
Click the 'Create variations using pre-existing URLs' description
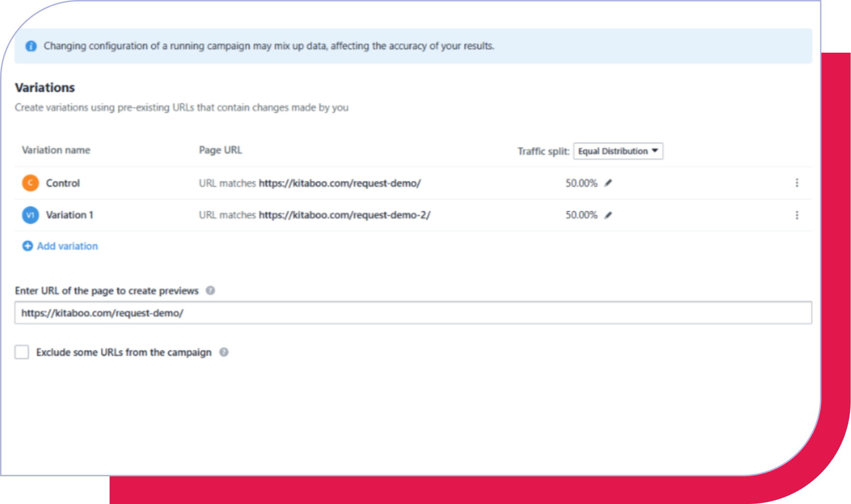[x=182, y=107]
